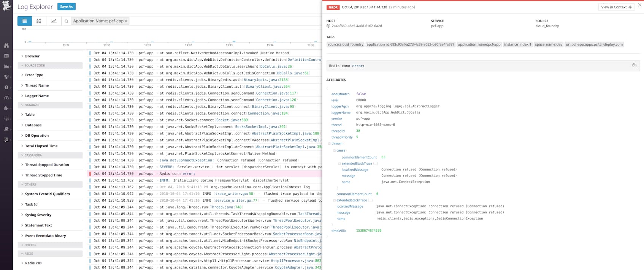Switch to log list view
The height and width of the screenshot is (270, 644).
[24, 21]
